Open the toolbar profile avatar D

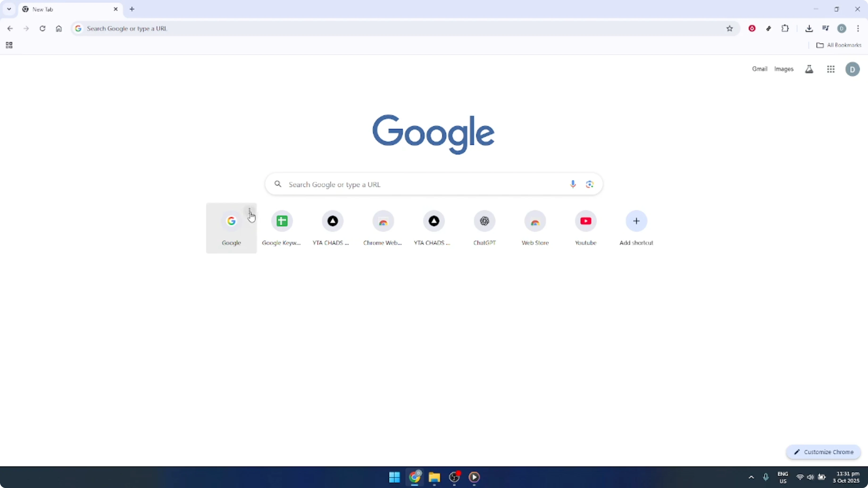point(842,29)
